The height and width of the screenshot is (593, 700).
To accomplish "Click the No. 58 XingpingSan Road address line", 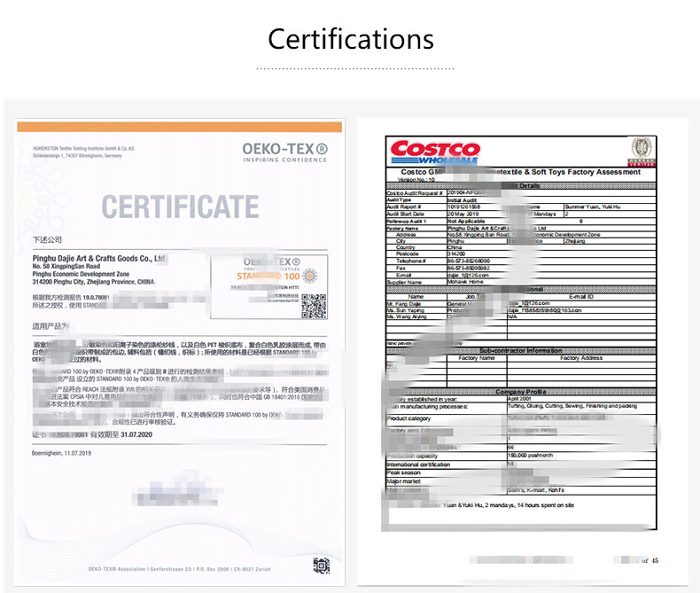I will (x=66, y=266).
